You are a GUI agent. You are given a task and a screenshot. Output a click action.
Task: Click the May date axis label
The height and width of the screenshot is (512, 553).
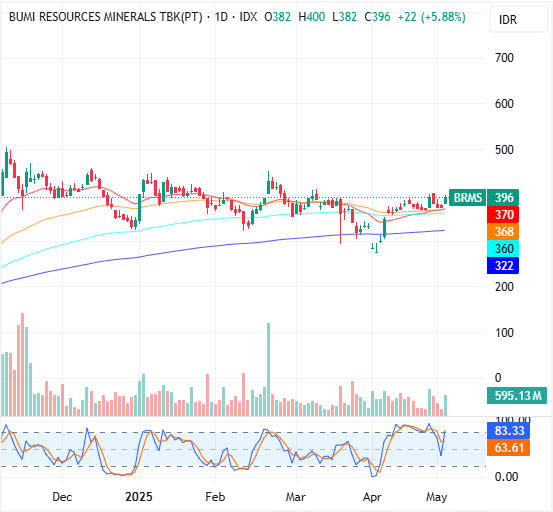point(437,497)
